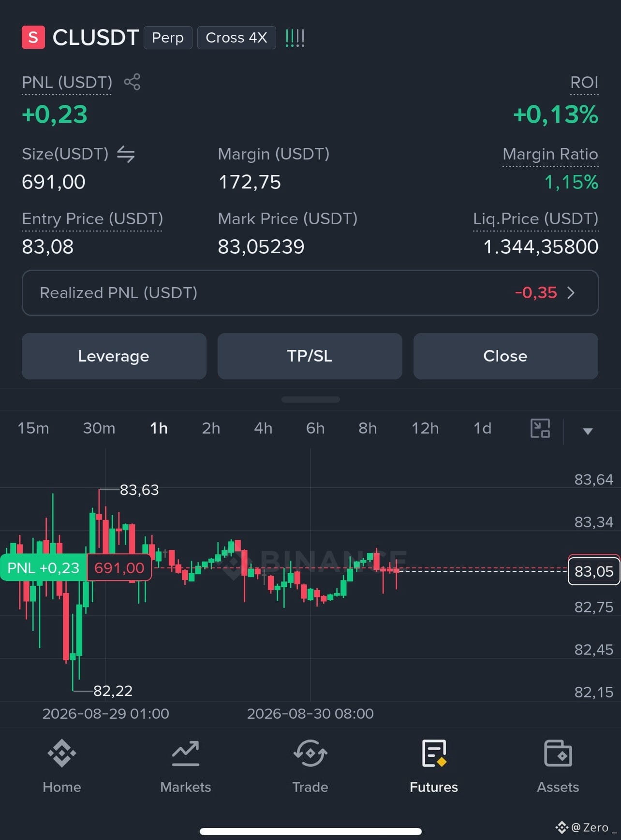Viewport: 621px width, 840px height.
Task: Tap the share PNL icon
Action: click(x=132, y=82)
